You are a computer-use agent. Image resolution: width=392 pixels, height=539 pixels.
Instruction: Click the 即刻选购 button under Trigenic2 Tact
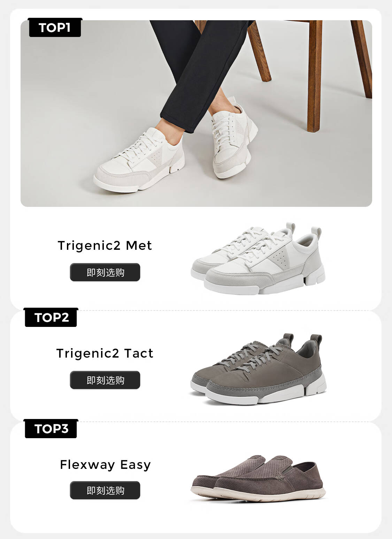pos(105,380)
